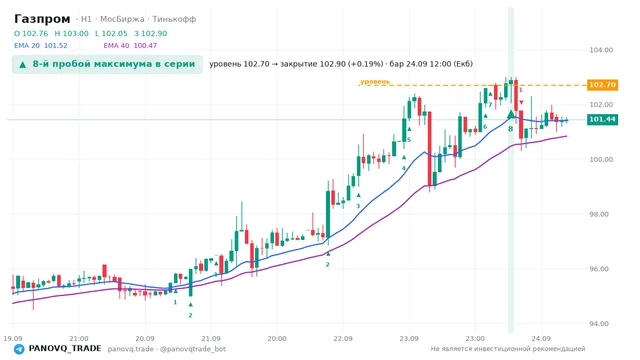This screenshot has height=360, width=640.
Task: Click the green triangle in the breakout badge
Action: click(x=23, y=64)
